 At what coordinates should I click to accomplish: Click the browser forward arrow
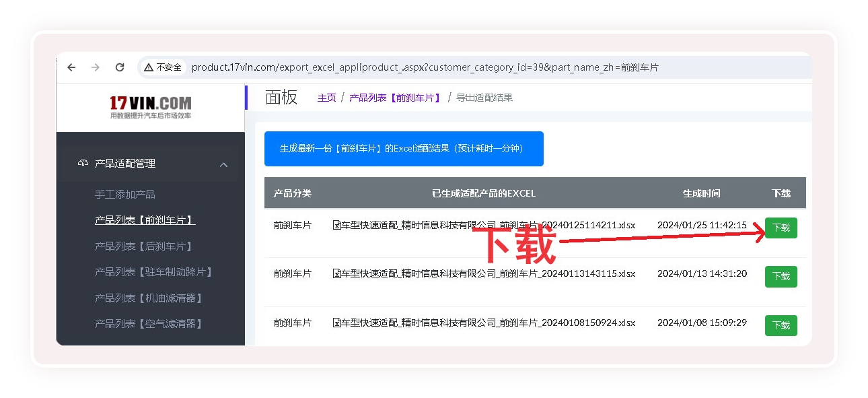tap(96, 67)
